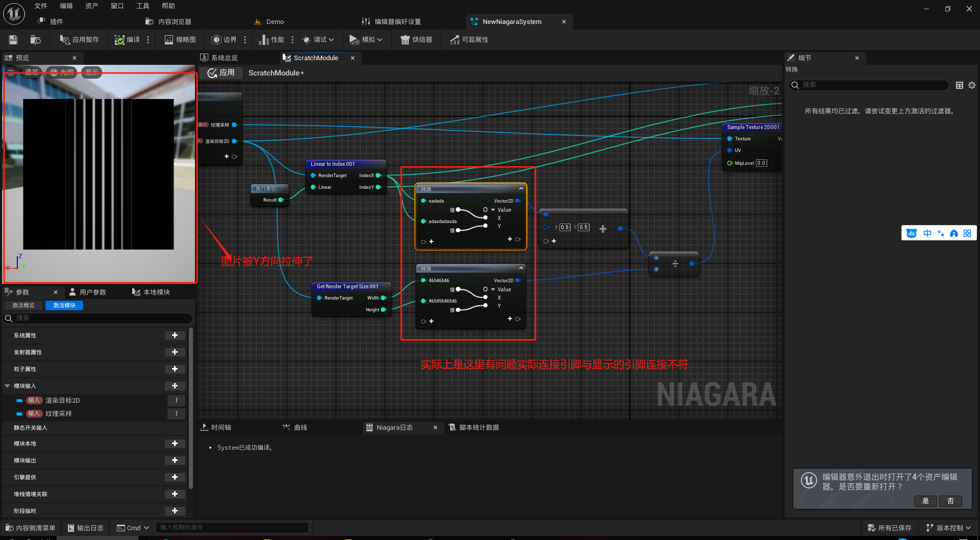Image resolution: width=980 pixels, height=540 pixels.
Task: Click the 应用暂存 (Apply Scratch) icon
Action: (78, 39)
